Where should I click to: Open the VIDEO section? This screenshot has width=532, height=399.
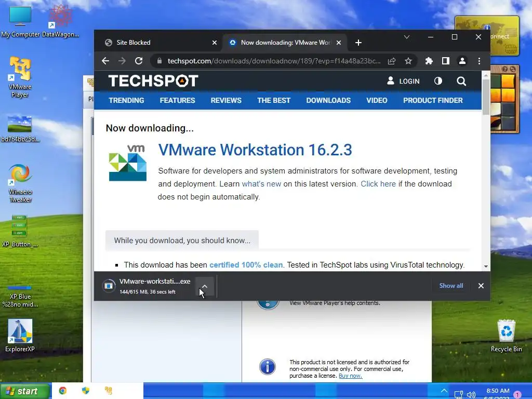click(377, 100)
